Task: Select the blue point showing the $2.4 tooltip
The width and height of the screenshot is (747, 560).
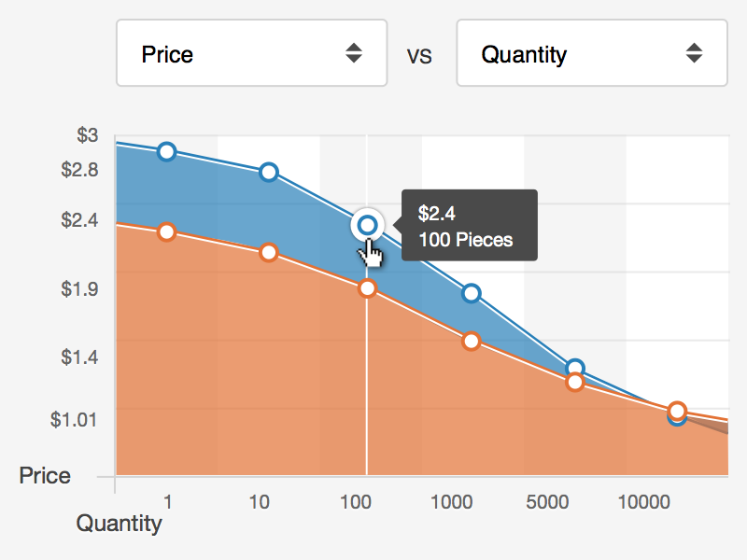Action: pyautogui.click(x=366, y=224)
